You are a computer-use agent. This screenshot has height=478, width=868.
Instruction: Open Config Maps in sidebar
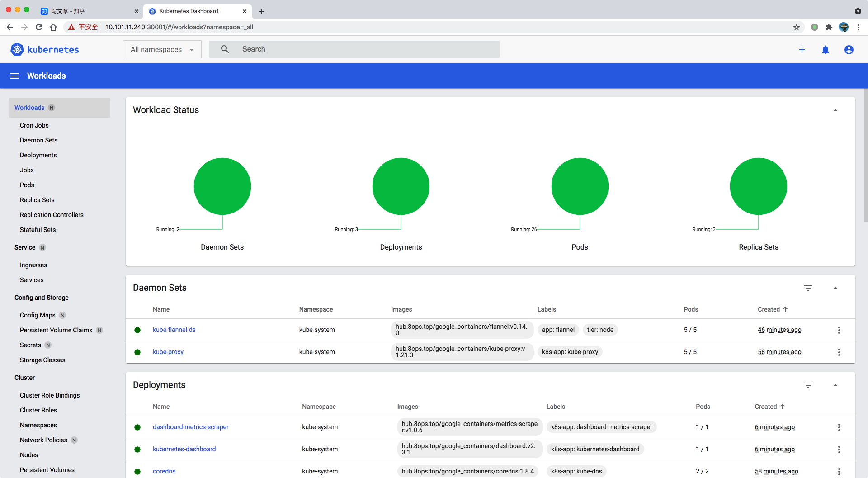coord(38,315)
